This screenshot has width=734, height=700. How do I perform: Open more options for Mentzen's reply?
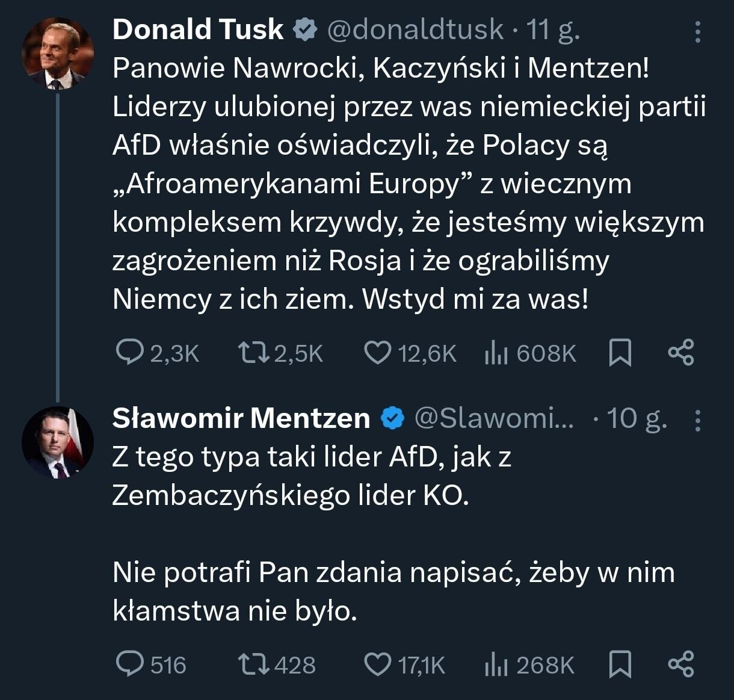coord(697,420)
